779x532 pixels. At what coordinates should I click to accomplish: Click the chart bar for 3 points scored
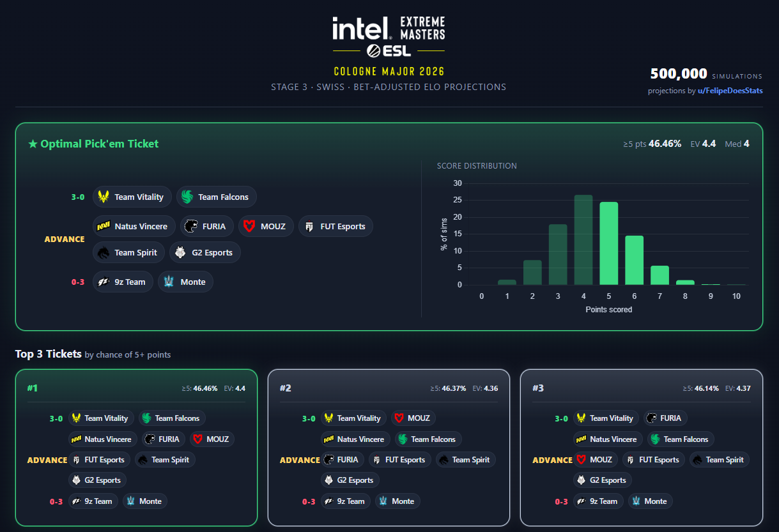point(558,255)
